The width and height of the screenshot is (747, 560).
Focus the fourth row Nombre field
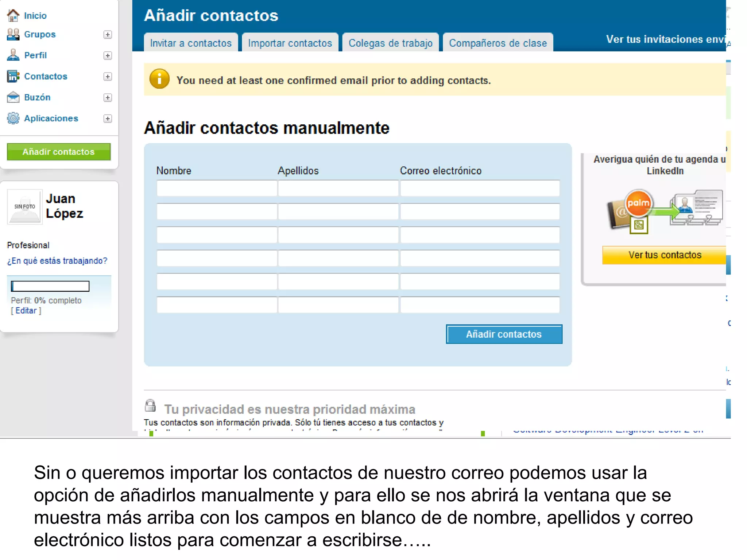217,258
